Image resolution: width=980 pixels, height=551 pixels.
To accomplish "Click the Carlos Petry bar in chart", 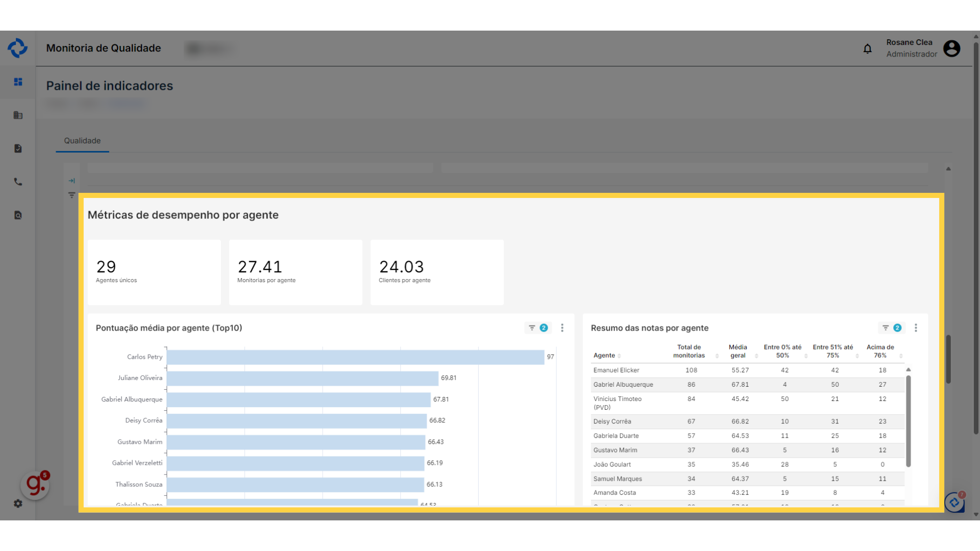I will 355,357.
